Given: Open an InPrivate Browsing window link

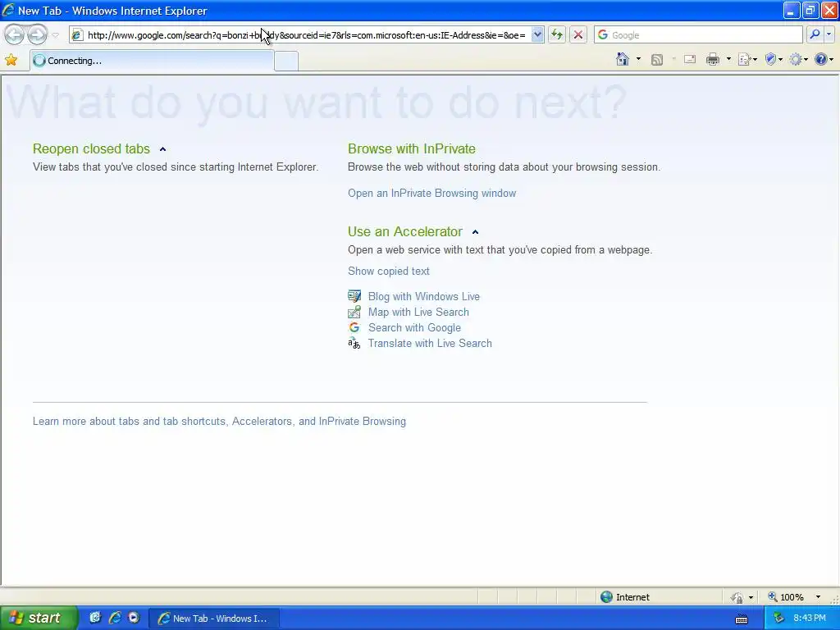Looking at the screenshot, I should 431,194.
